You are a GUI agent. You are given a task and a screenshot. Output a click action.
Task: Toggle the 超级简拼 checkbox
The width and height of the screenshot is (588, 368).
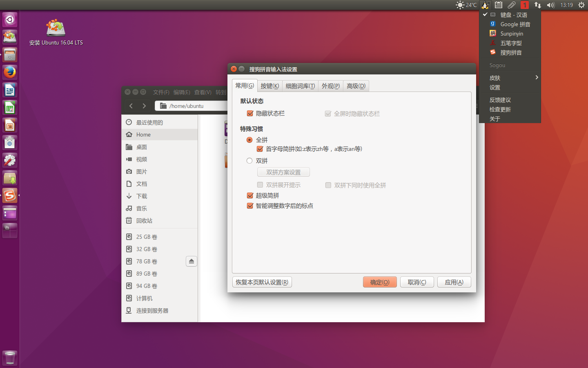[x=250, y=195]
